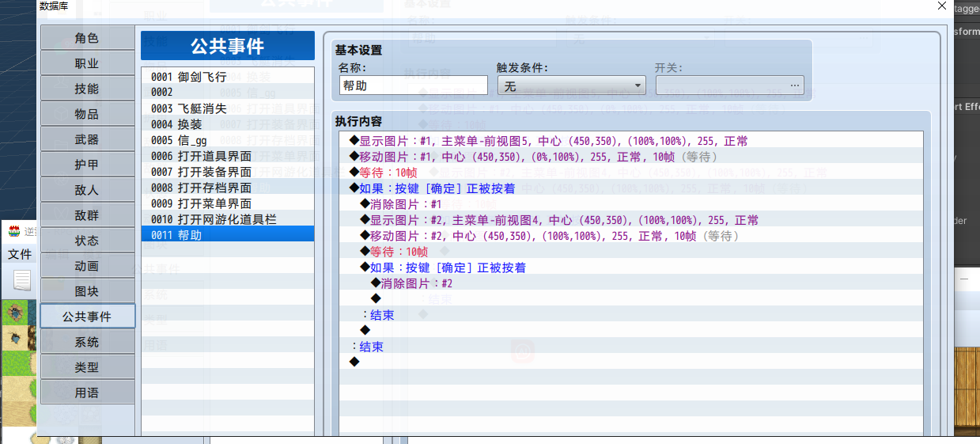Image resolution: width=980 pixels, height=444 pixels.
Task: Open the 图块 database tab
Action: point(87,291)
